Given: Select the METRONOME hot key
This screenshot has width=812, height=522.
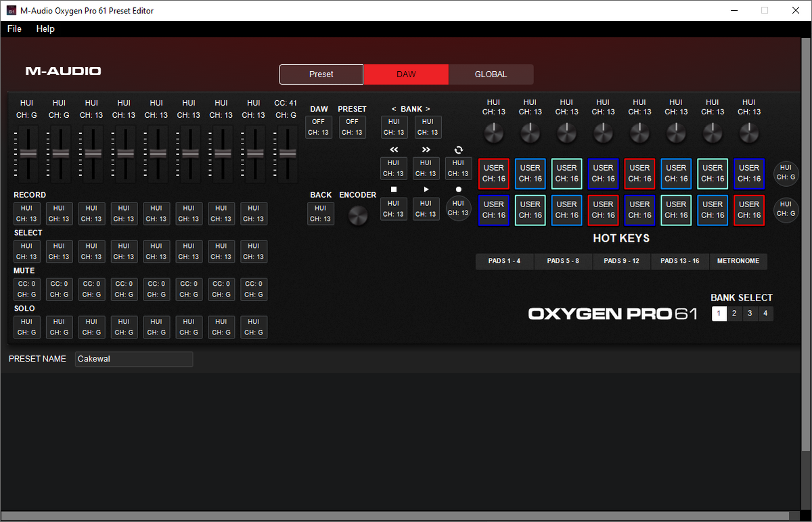Looking at the screenshot, I should pyautogui.click(x=738, y=261).
